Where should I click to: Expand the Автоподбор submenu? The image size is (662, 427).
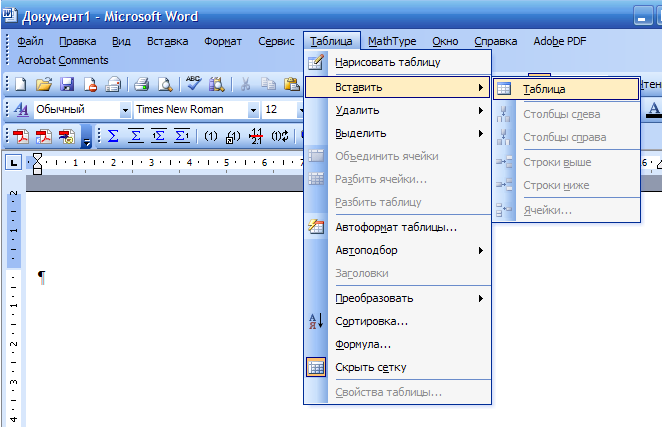[x=397, y=250]
